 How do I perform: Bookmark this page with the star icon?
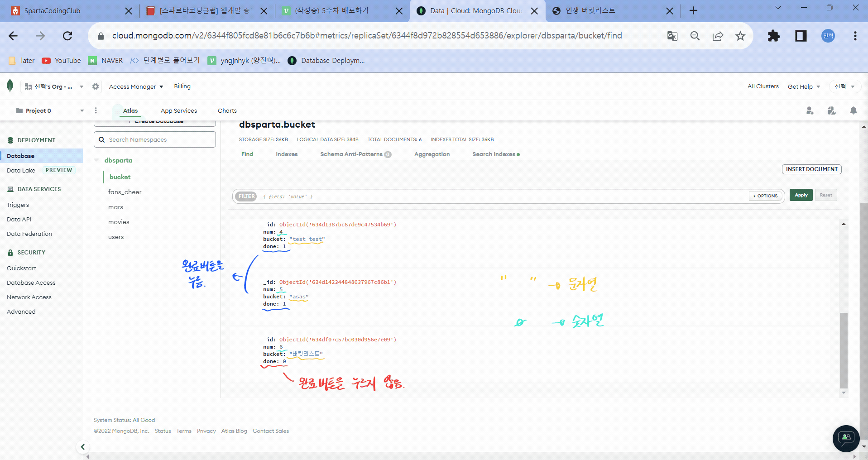coord(740,36)
